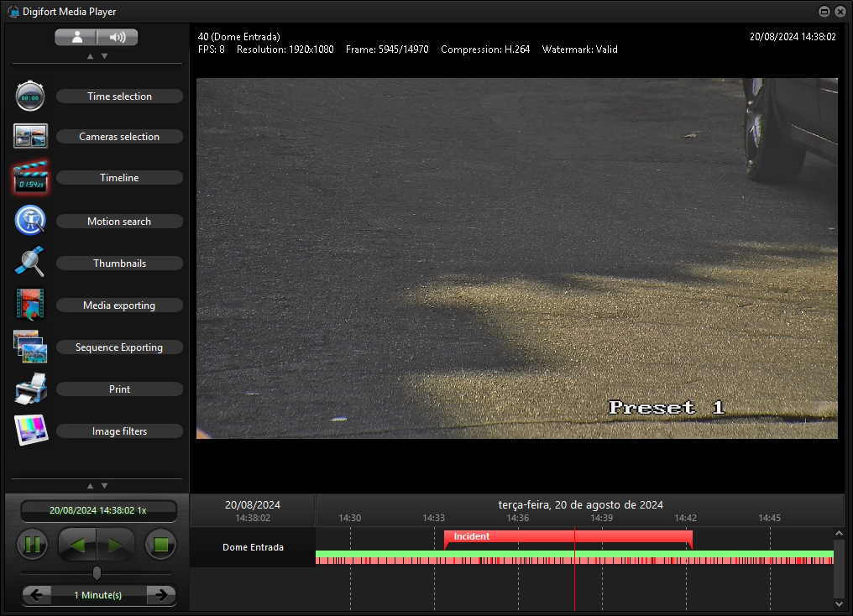The image size is (853, 616).
Task: Click the 14:42 mark on timeline ruler
Action: coord(685,518)
